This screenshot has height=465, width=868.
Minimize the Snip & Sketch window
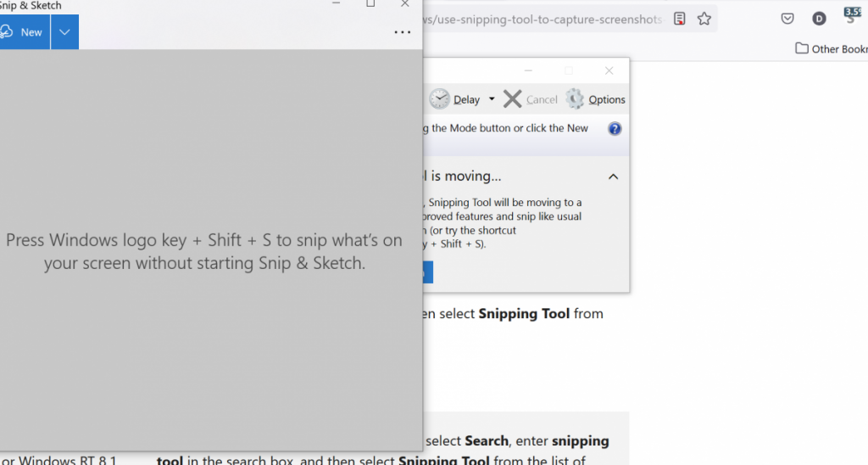(x=336, y=3)
